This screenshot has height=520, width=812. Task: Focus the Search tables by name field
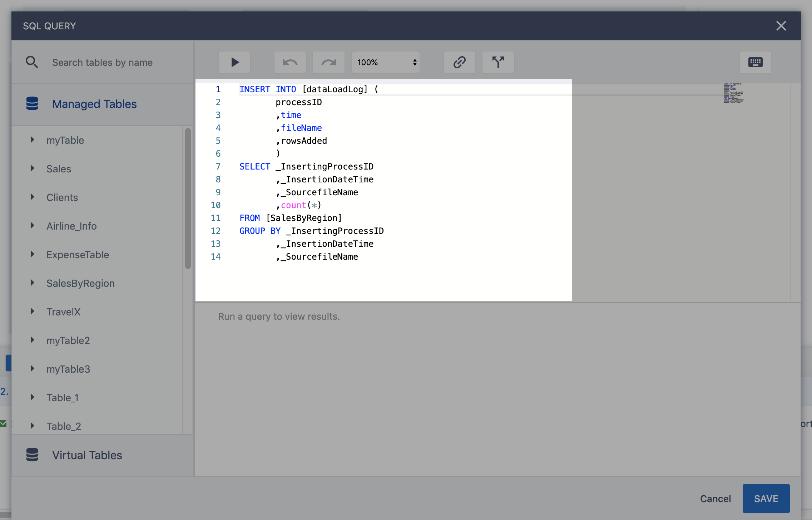click(x=102, y=62)
